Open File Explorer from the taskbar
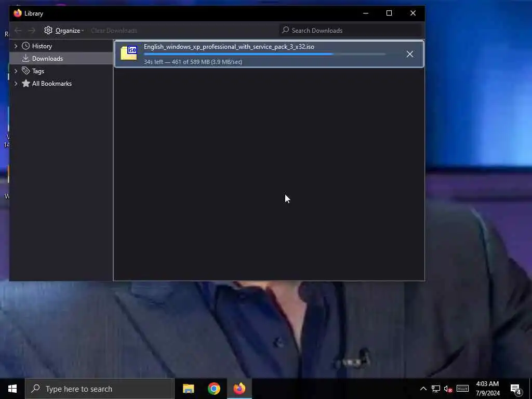 pos(188,389)
